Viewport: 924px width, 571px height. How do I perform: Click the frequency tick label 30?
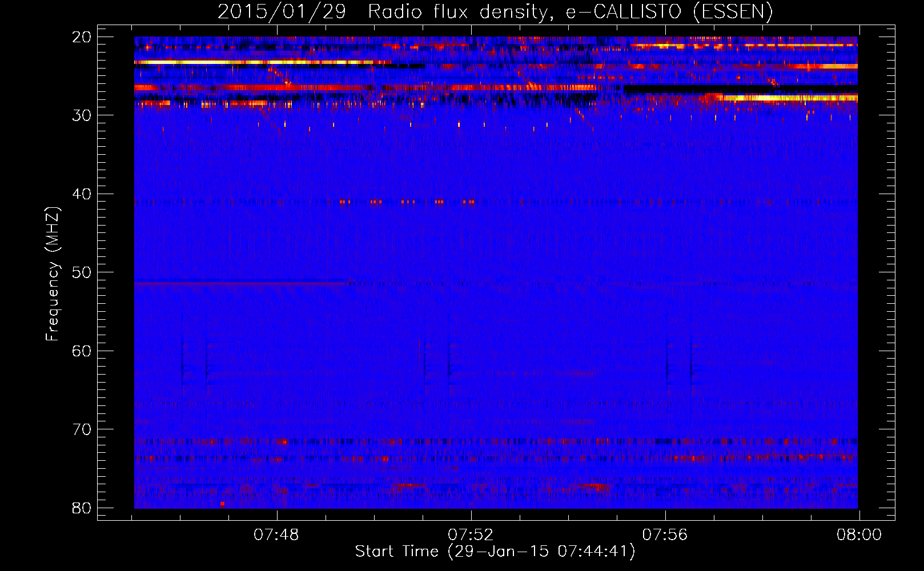coord(82,115)
